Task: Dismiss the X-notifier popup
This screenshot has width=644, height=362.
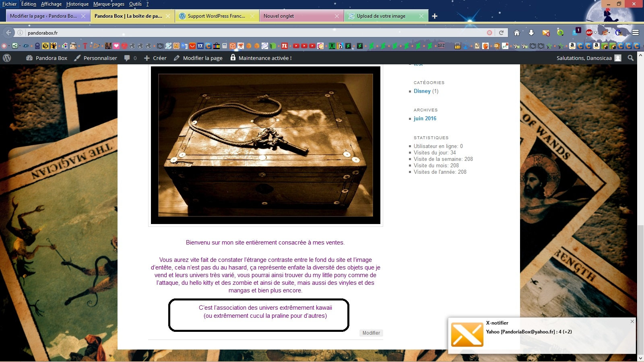Action: pyautogui.click(x=632, y=321)
